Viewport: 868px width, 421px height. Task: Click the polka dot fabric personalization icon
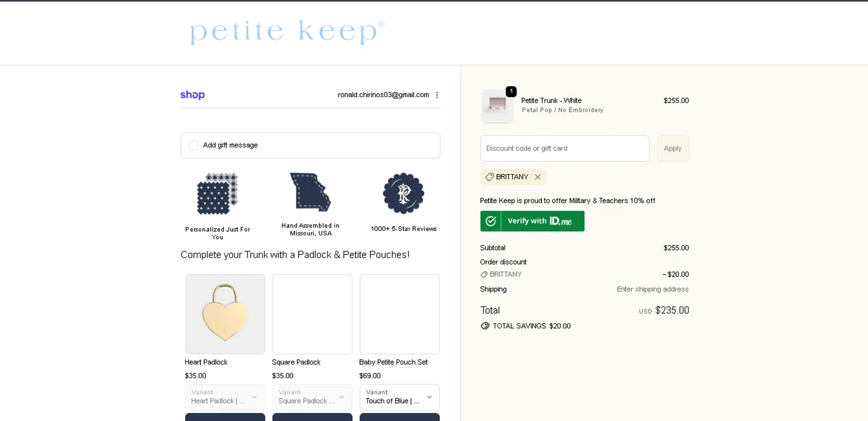[218, 193]
